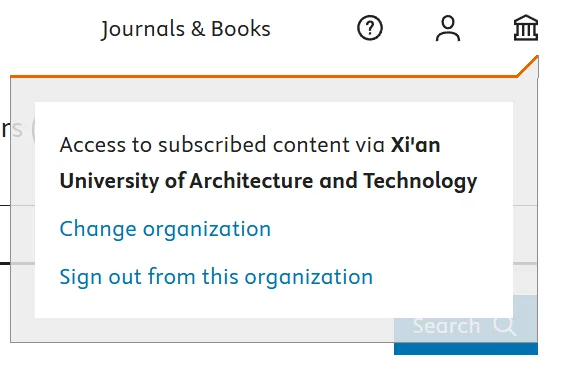Click the word Books in header

241,29
